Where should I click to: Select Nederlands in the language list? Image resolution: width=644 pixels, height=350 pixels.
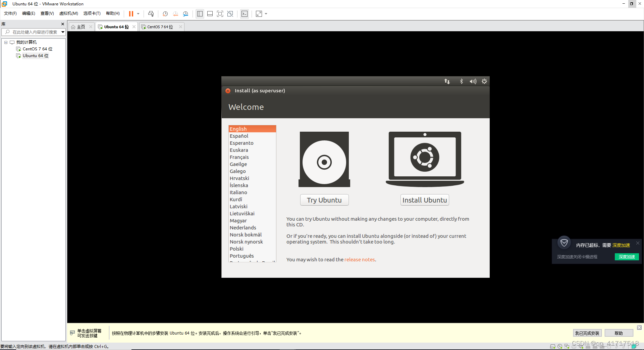(252, 228)
